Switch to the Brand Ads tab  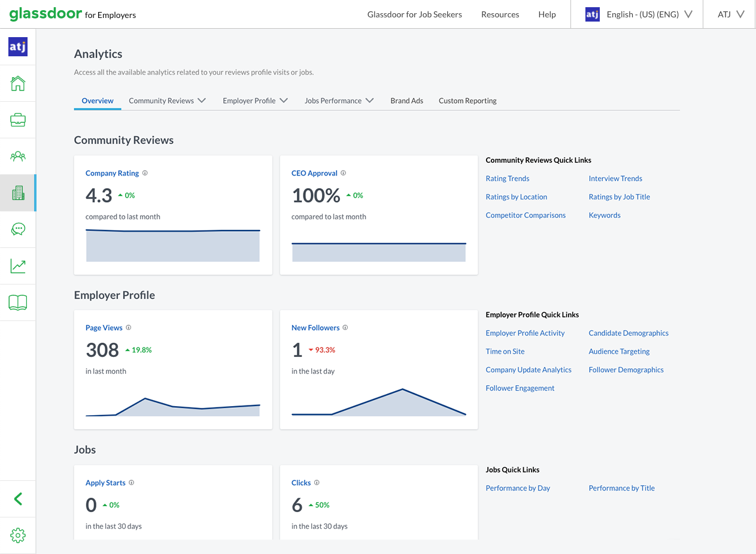pos(406,101)
